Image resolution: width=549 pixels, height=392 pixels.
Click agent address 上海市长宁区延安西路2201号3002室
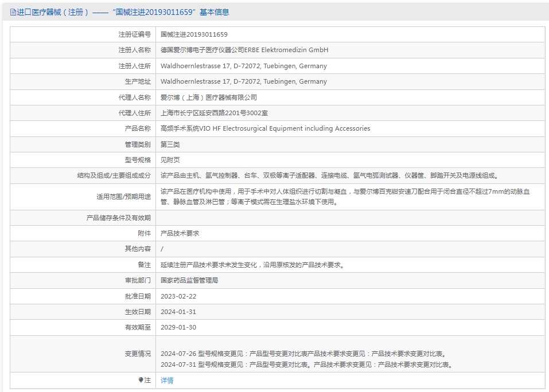tap(215, 113)
